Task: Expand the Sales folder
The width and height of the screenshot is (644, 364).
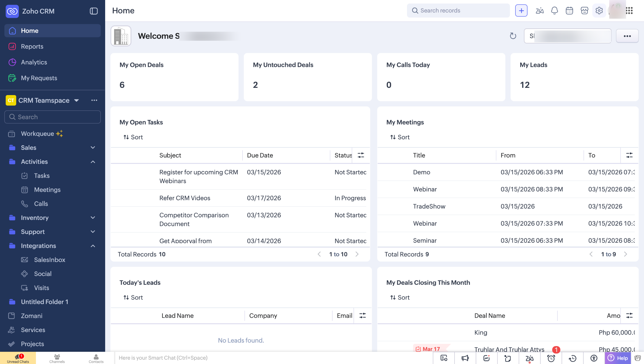Action: point(93,148)
